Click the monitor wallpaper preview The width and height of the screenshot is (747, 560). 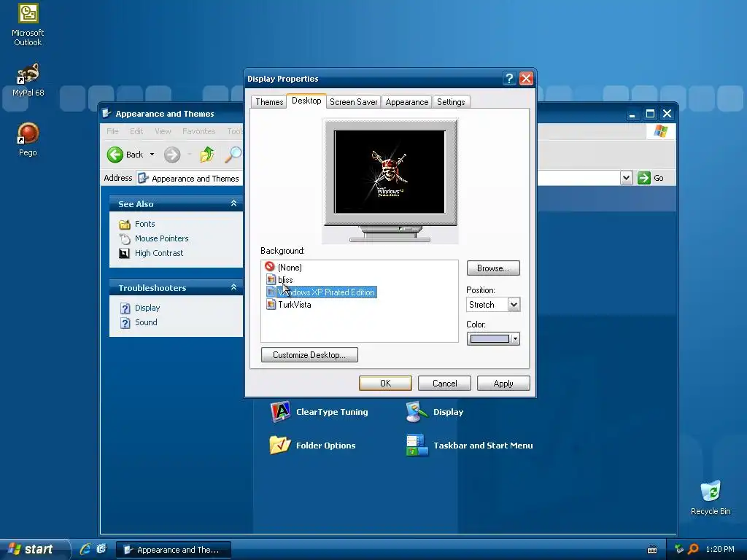[390, 172]
